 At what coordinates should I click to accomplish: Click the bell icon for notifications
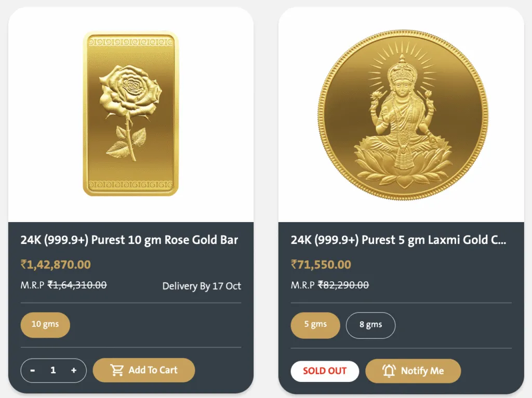389,370
